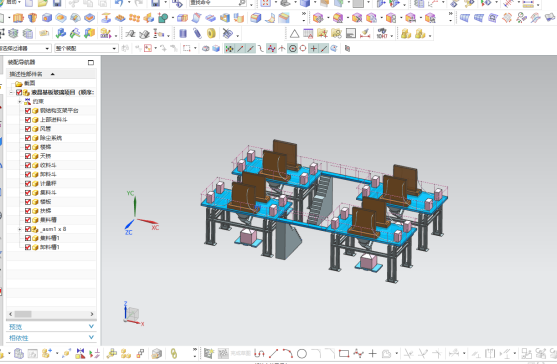The image size is (557, 364).
Task: Select the 卸料槽1 component row
Action: tap(52, 247)
